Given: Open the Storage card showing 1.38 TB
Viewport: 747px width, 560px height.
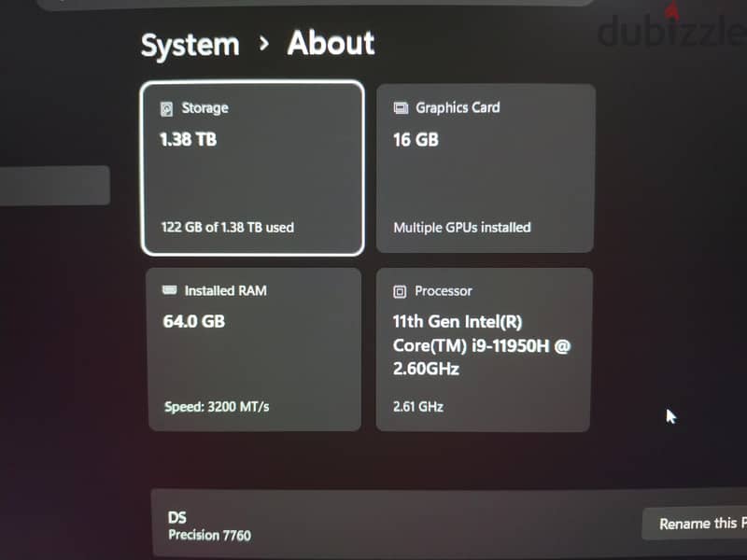Looking at the screenshot, I should pos(253,168).
